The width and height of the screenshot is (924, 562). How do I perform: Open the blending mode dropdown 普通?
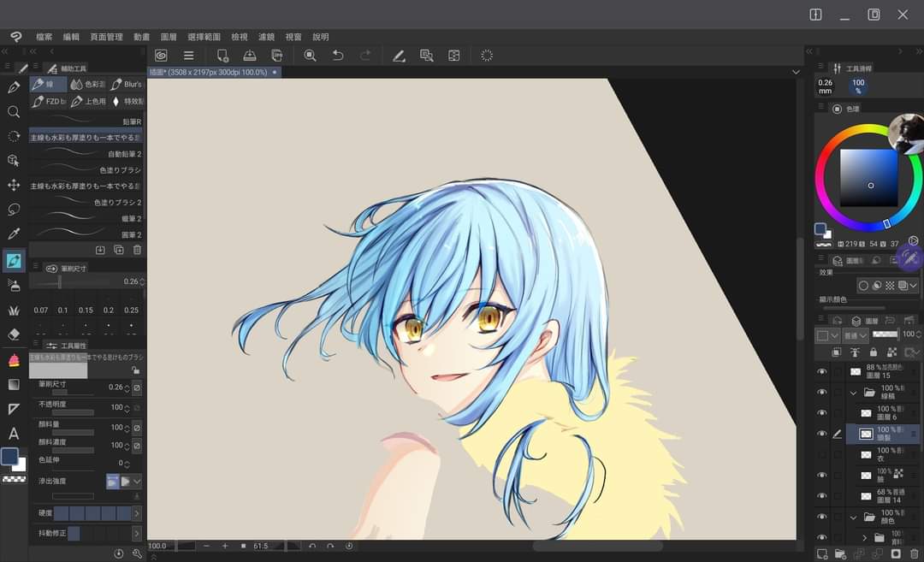tap(856, 335)
